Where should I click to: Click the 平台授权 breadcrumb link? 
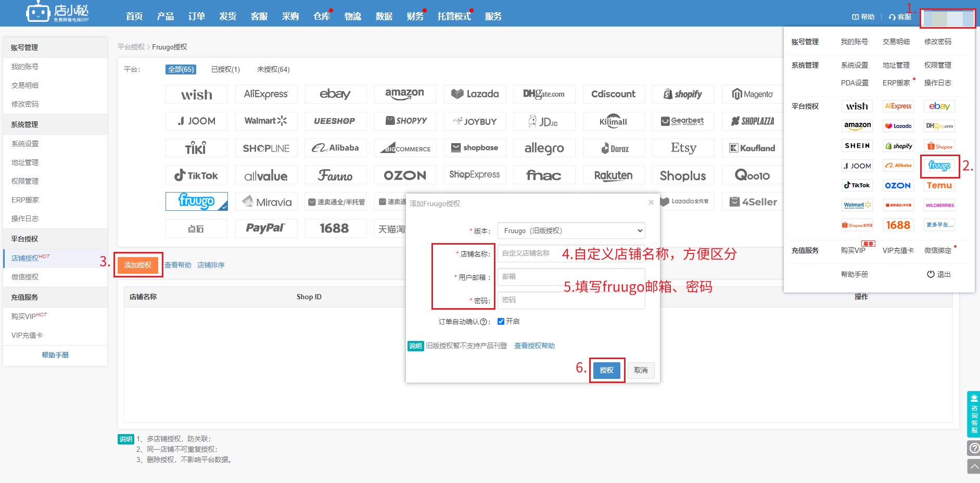(131, 47)
